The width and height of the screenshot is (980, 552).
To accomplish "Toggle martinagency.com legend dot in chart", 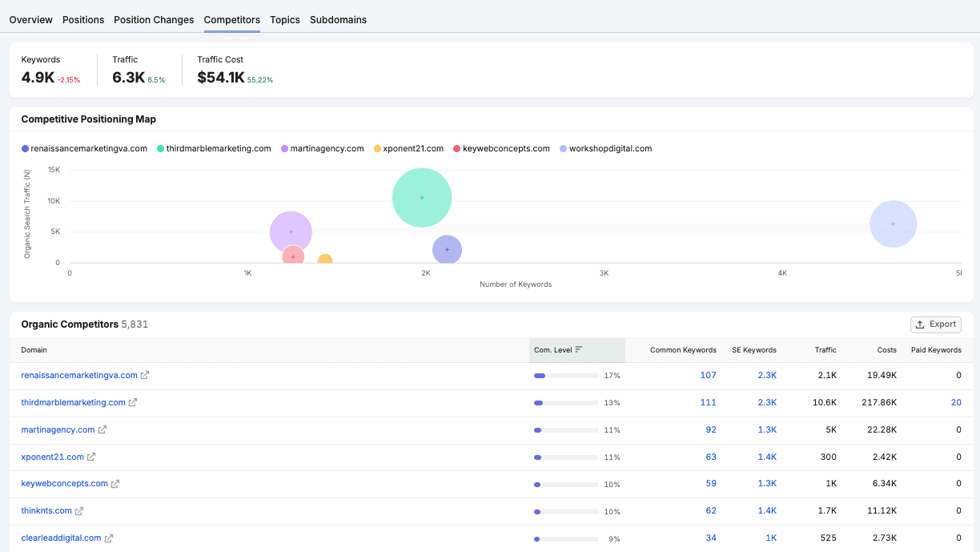I will coord(284,148).
